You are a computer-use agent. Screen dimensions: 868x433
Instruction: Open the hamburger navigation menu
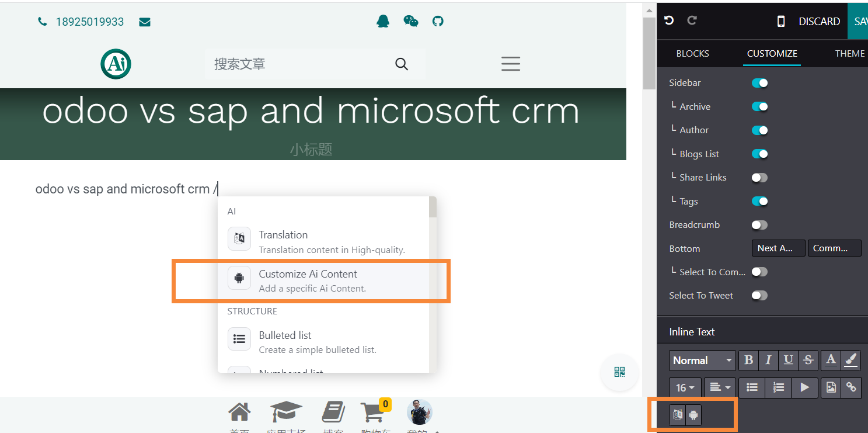[x=511, y=64]
